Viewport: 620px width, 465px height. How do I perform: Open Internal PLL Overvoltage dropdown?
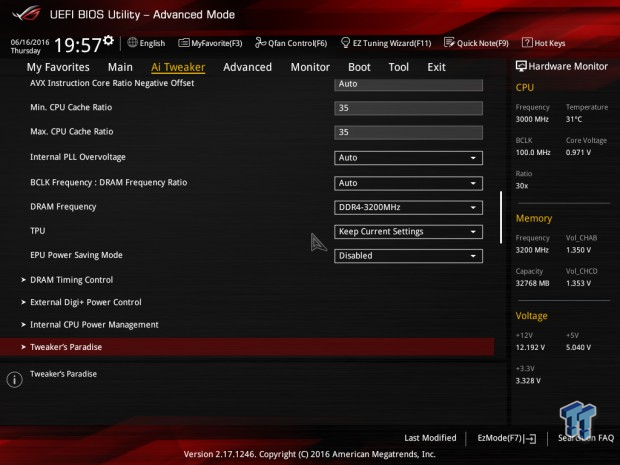(408, 158)
